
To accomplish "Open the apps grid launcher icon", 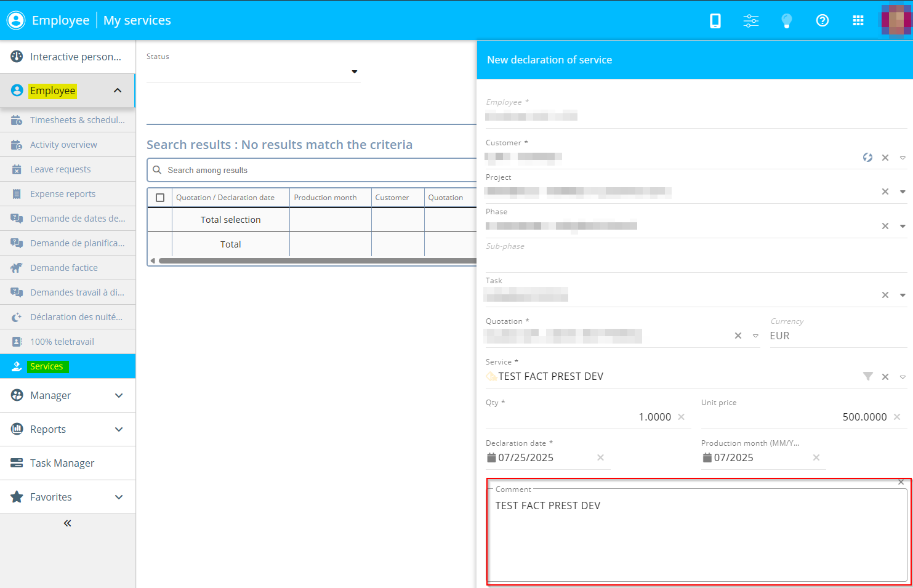I will pos(858,21).
